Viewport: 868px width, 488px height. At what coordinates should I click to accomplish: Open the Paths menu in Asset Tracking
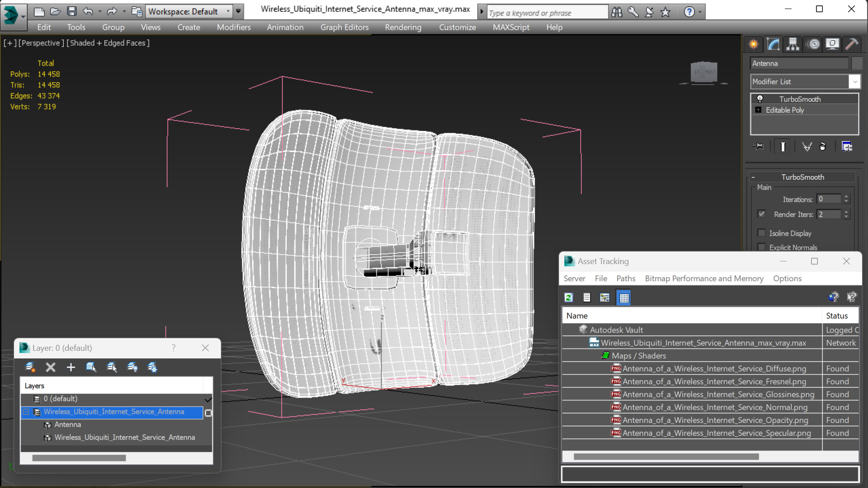625,279
